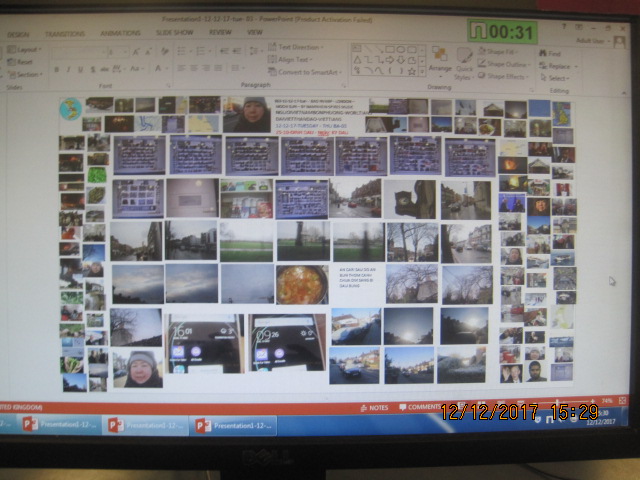The height and width of the screenshot is (480, 640).
Task: Open Character Spacing AV dropdown
Action: (118, 69)
